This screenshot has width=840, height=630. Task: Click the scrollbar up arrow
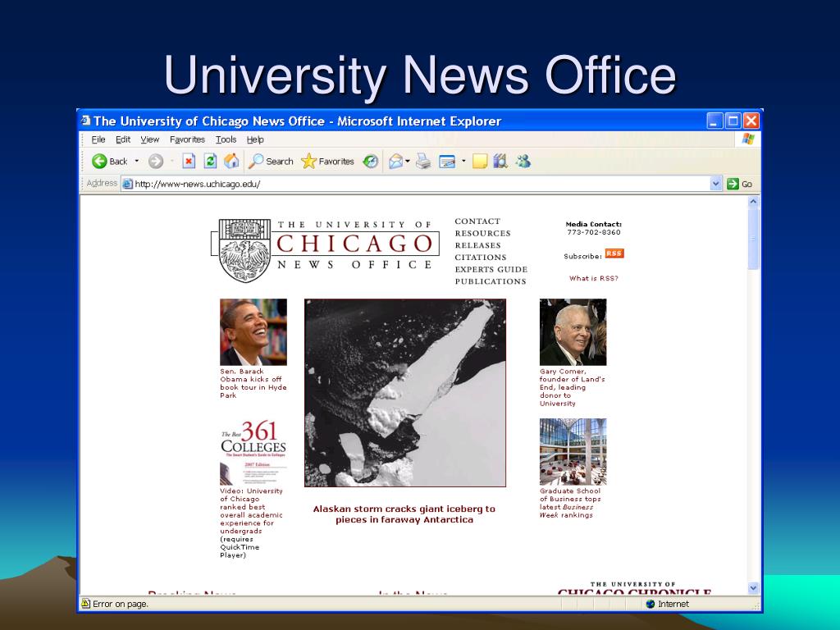point(753,202)
